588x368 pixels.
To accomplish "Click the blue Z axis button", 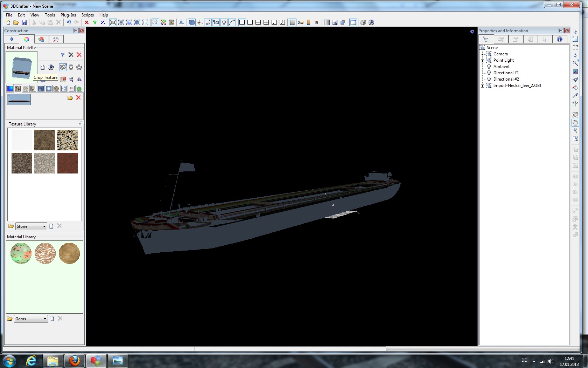I will click(103, 22).
